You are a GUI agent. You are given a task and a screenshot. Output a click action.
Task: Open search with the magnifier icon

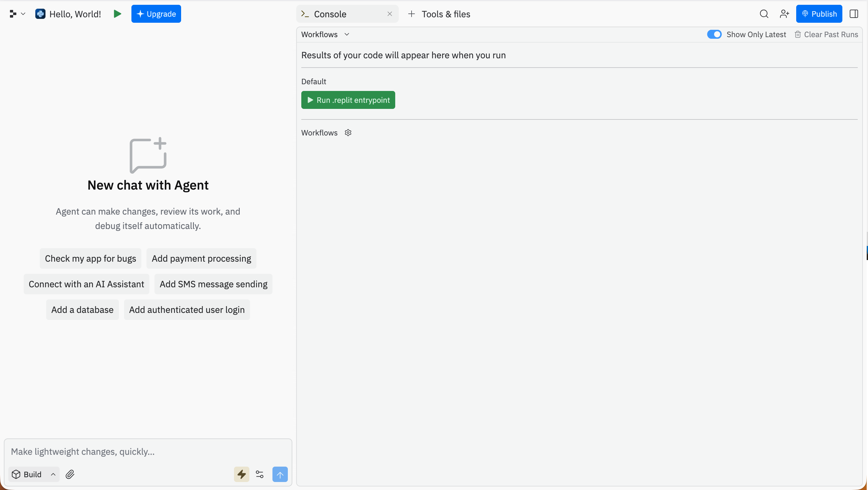click(764, 14)
